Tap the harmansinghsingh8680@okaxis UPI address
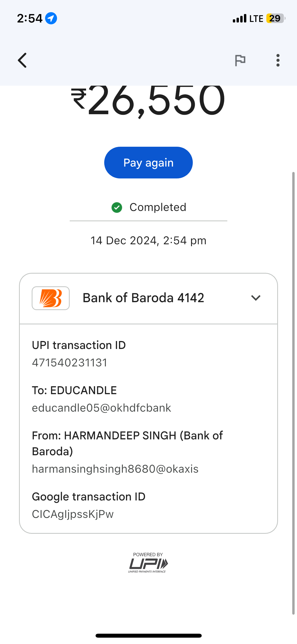The width and height of the screenshot is (297, 644). click(115, 469)
